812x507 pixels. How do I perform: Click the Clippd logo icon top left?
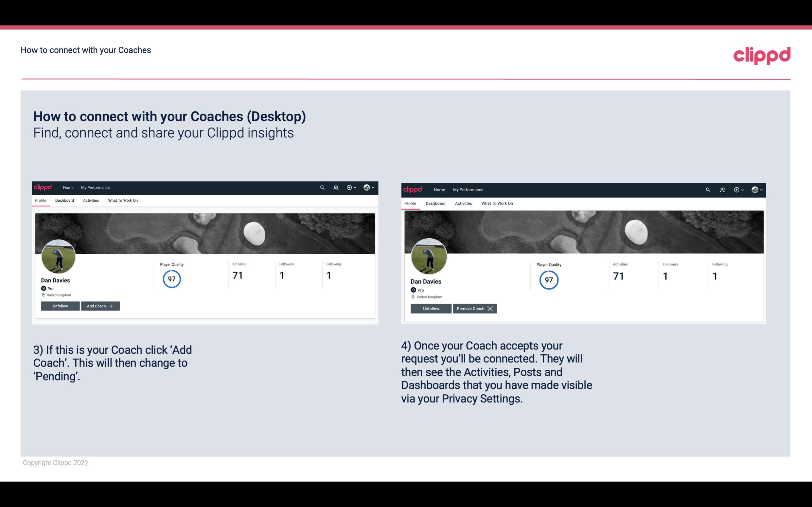pyautogui.click(x=44, y=188)
